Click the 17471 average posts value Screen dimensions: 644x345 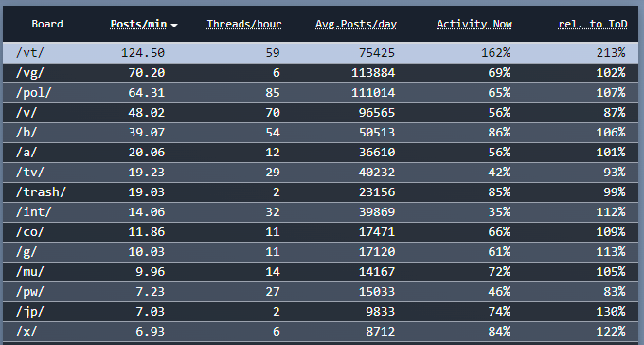(377, 232)
